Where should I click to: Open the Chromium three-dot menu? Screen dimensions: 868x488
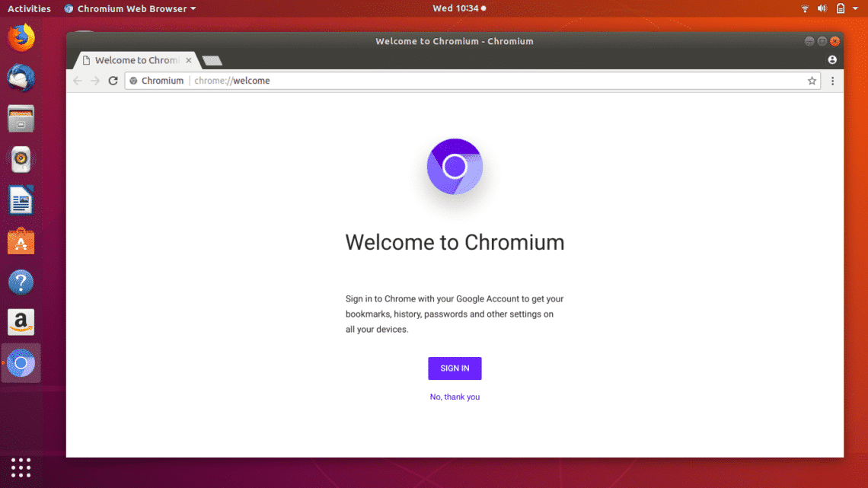pyautogui.click(x=832, y=81)
